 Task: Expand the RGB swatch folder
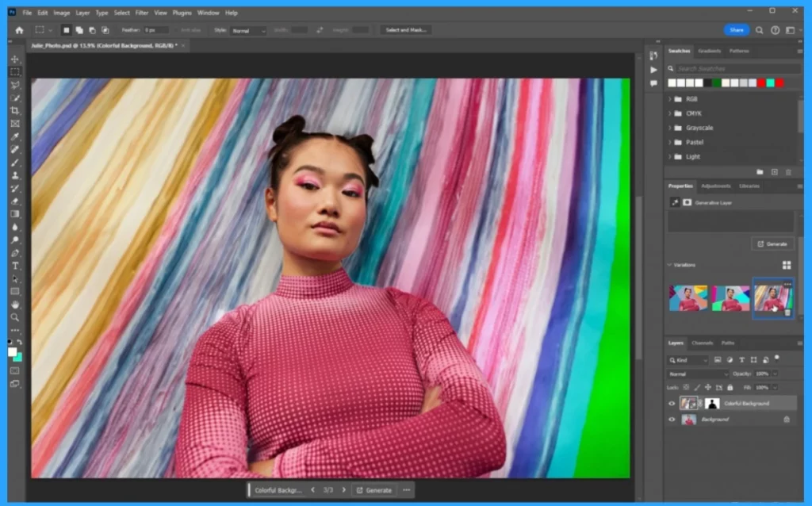tap(669, 99)
